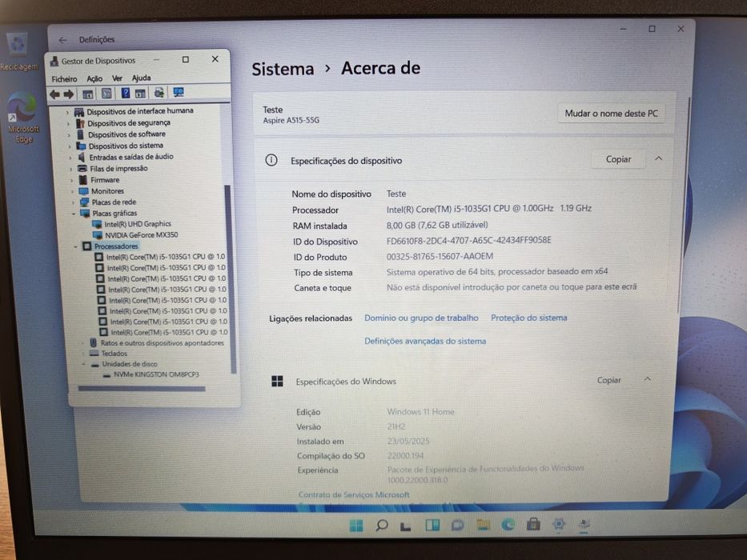Select Filas de impressão tree item
This screenshot has width=747, height=560.
click(x=118, y=169)
